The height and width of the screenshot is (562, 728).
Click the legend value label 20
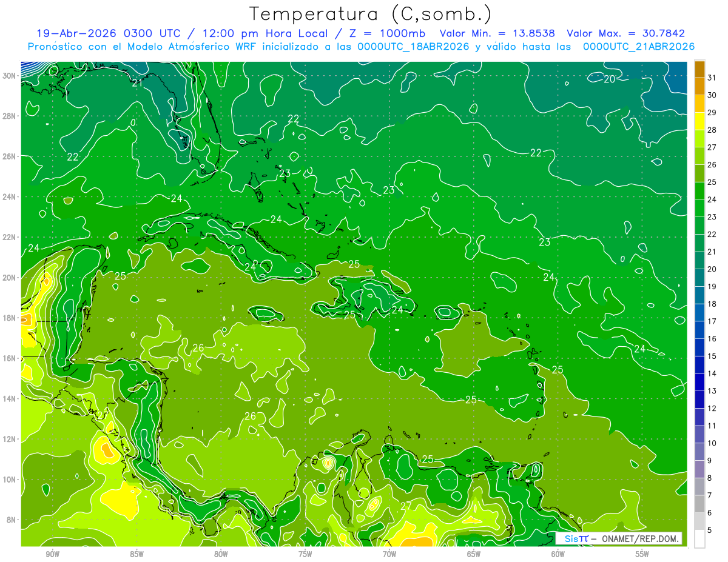pos(712,269)
